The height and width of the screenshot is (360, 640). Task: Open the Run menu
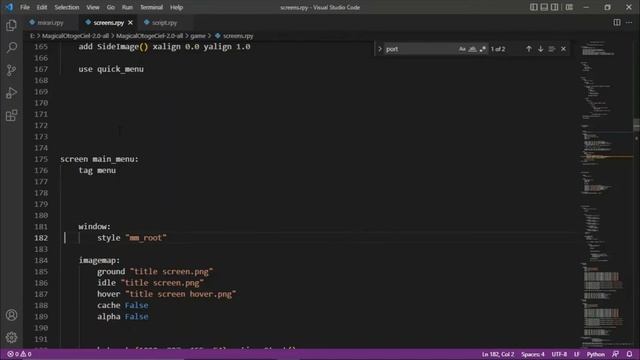pyautogui.click(x=127, y=7)
